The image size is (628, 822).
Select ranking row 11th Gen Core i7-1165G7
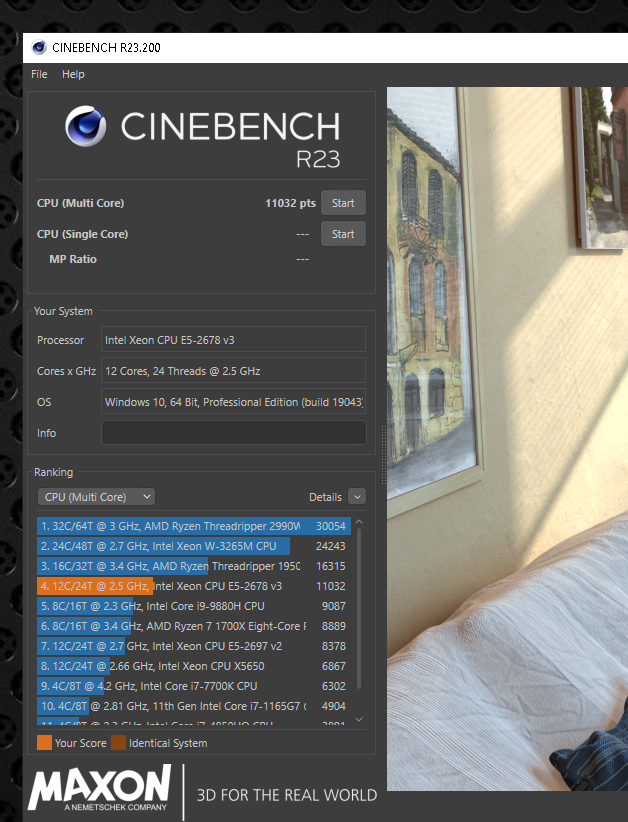(194, 706)
